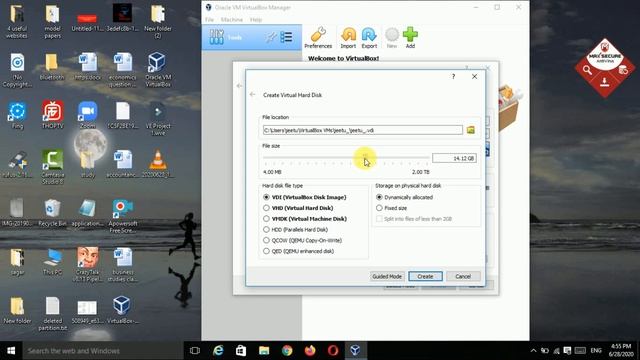
Task: Choose Dynamically allocated storage
Action: click(404, 197)
